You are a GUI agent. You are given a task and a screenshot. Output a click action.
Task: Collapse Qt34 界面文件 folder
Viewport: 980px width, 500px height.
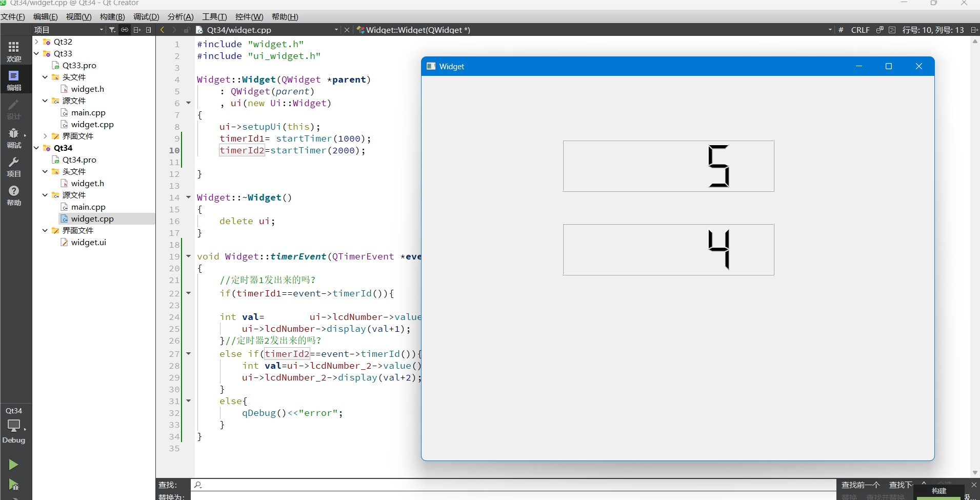click(45, 230)
